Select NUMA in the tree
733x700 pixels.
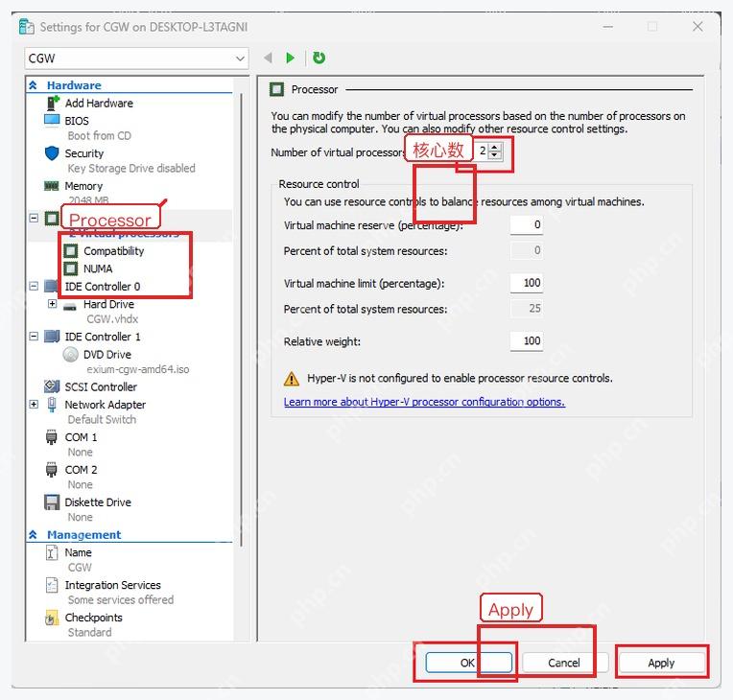(x=98, y=268)
